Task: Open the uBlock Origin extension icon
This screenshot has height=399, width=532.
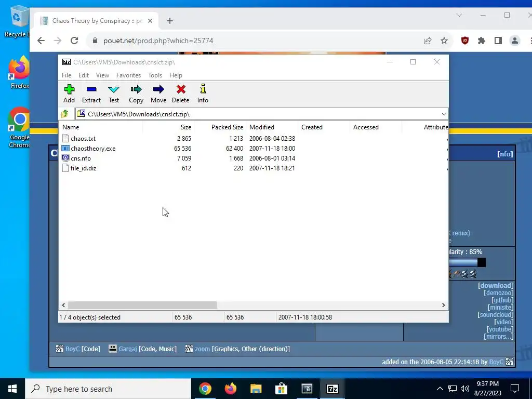Action: pos(465,41)
